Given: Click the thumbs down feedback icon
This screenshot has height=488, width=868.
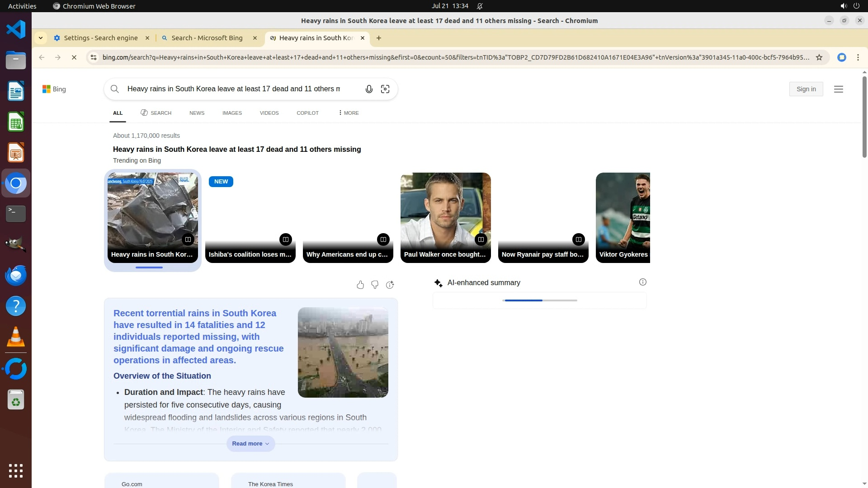Looking at the screenshot, I should click(375, 285).
